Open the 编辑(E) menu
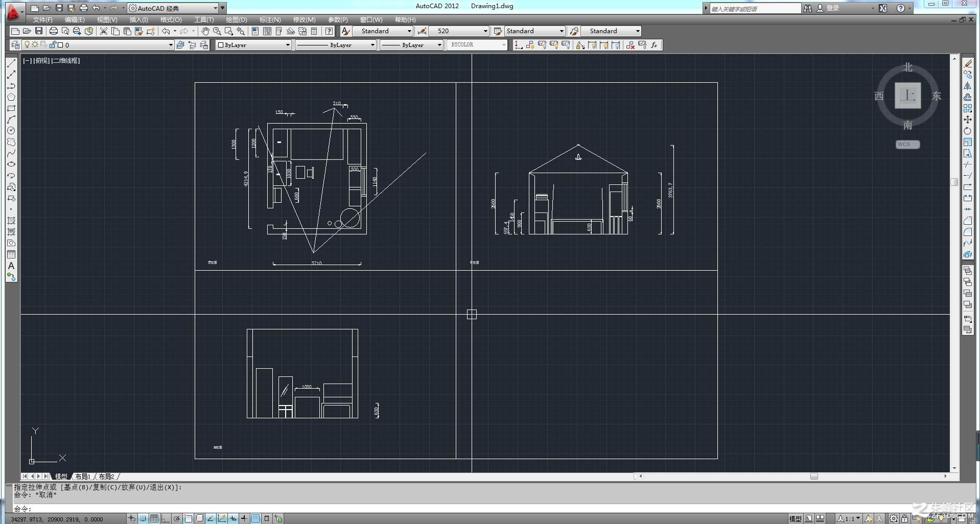Image resolution: width=980 pixels, height=524 pixels. [x=75, y=20]
